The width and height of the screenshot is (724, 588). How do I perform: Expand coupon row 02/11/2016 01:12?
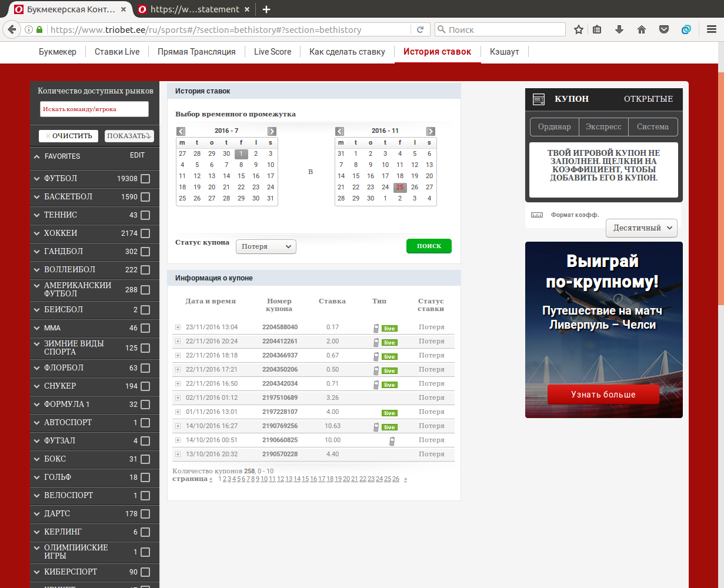[178, 398]
